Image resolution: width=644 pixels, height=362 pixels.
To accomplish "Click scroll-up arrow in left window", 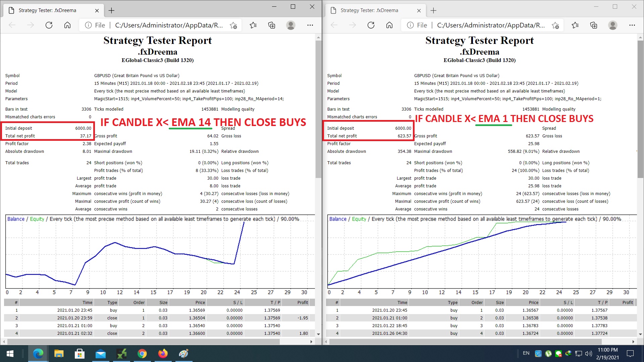I will coord(318,38).
